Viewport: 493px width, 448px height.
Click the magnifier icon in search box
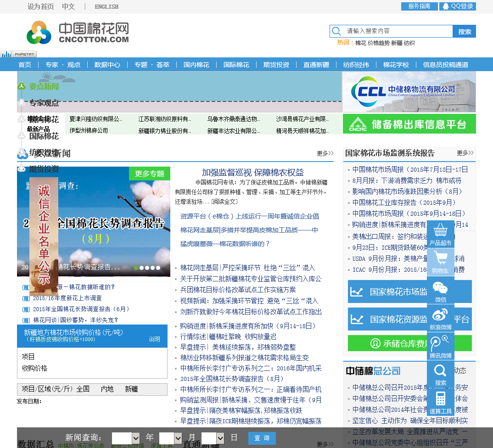(x=336, y=31)
